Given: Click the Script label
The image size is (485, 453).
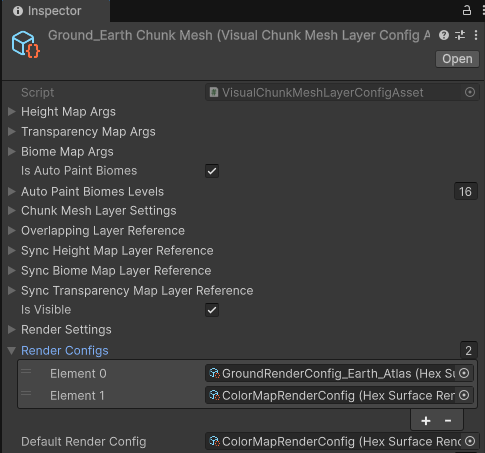Looking at the screenshot, I should pos(37,92).
